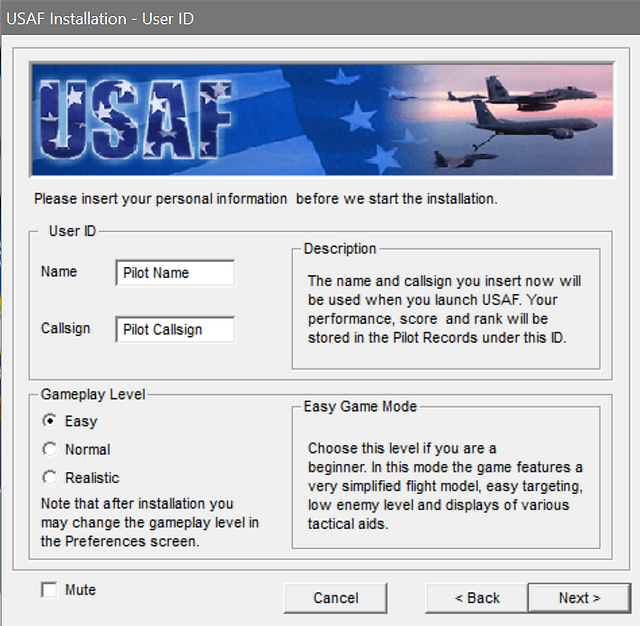Click the Gameplay Level group label
The height and width of the screenshot is (626, 640).
93,394
